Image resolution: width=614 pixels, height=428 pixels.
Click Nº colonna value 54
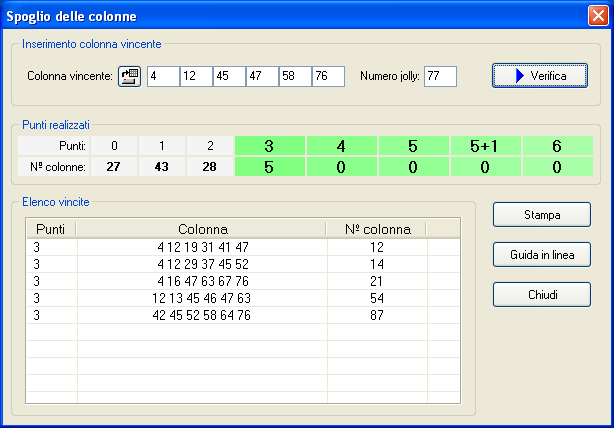coord(377,298)
